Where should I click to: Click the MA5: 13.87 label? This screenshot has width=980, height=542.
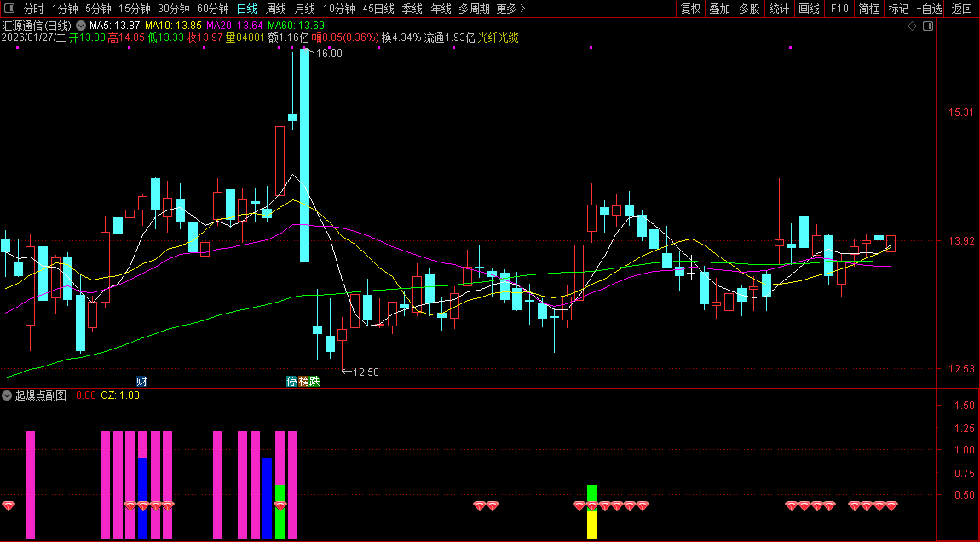click(114, 26)
